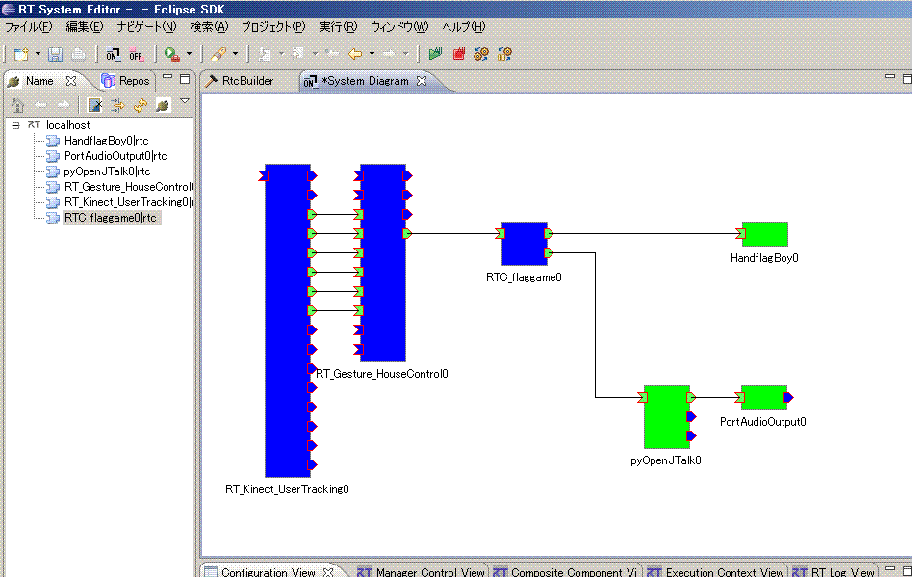The height and width of the screenshot is (578, 924).
Task: Open the ファイル(F) menu
Action: click(x=28, y=26)
